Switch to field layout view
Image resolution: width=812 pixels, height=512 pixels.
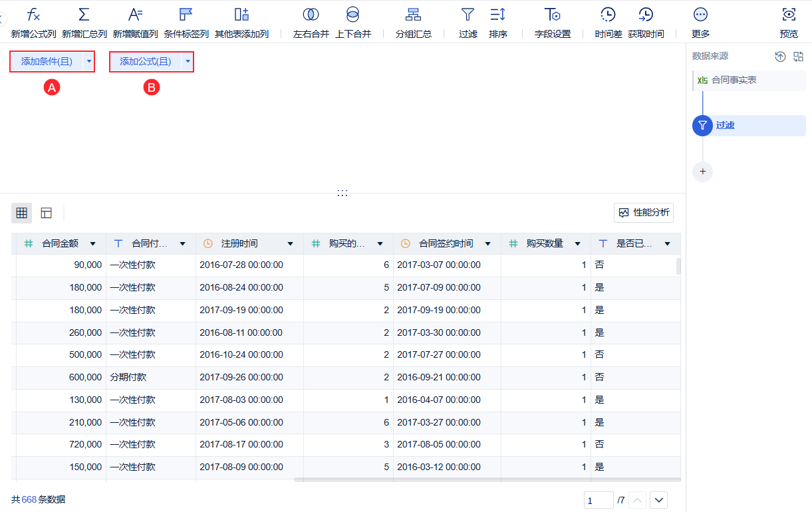tap(46, 213)
